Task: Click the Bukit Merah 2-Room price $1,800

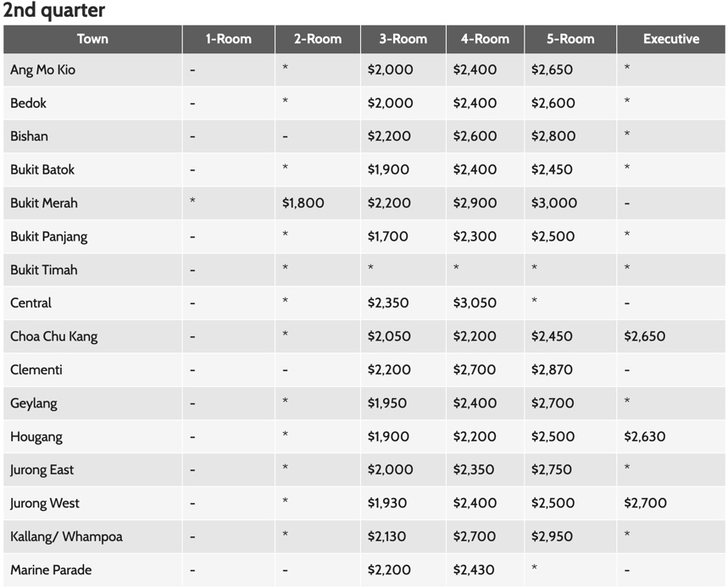Action: click(303, 202)
